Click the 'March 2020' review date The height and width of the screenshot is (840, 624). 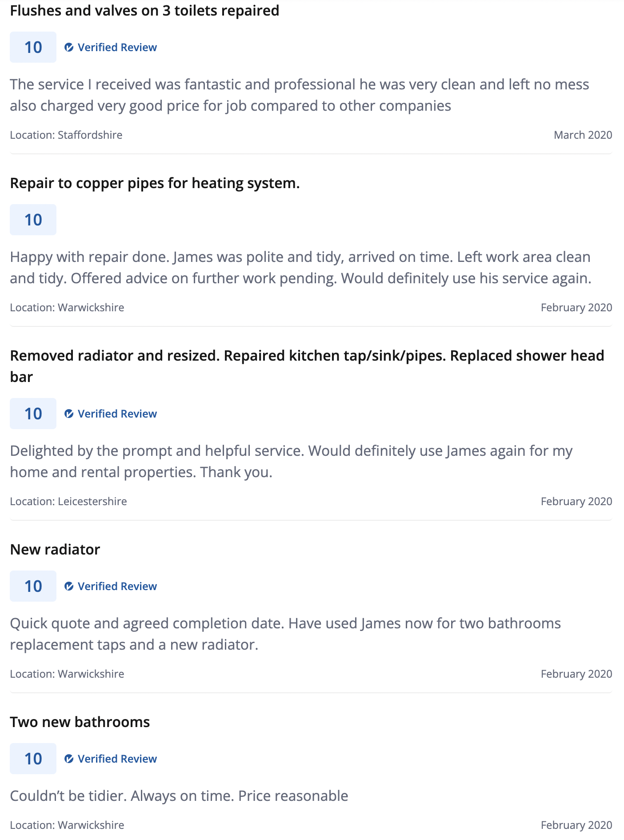coord(583,135)
